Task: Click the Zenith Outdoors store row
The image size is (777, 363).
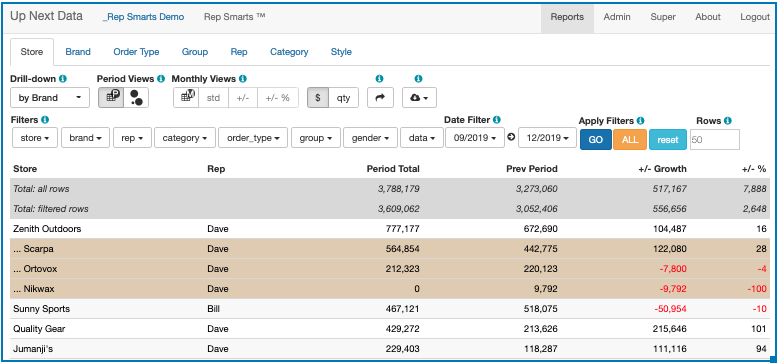Action: point(390,229)
